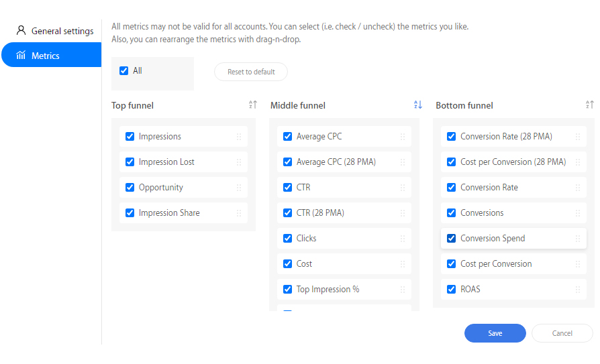
Task: Click the Conversion Spend drag handle
Action: pyautogui.click(x=578, y=239)
